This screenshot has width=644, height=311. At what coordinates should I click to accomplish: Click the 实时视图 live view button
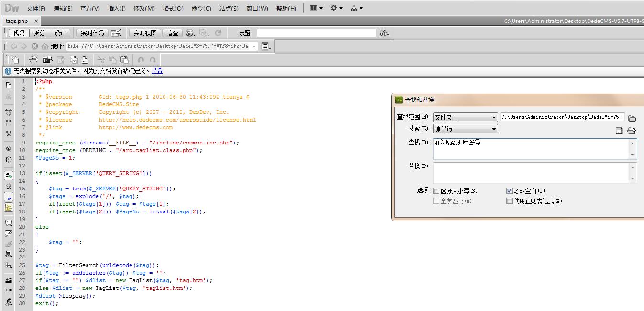point(145,33)
